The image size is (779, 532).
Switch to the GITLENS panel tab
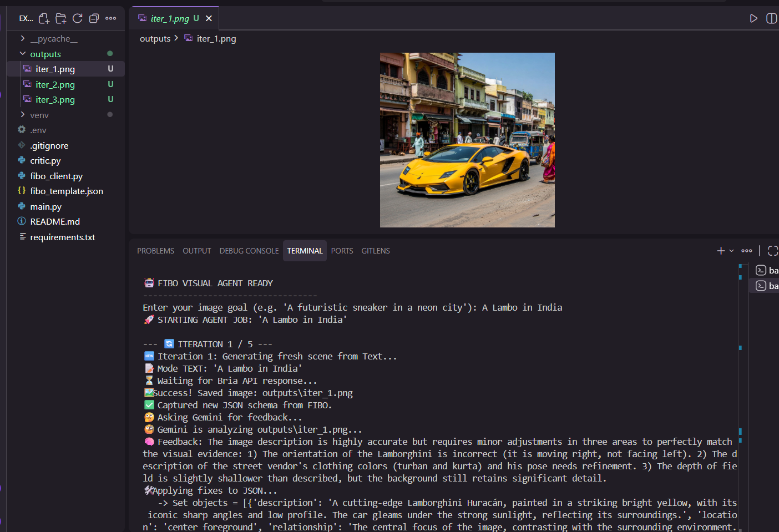[376, 251]
